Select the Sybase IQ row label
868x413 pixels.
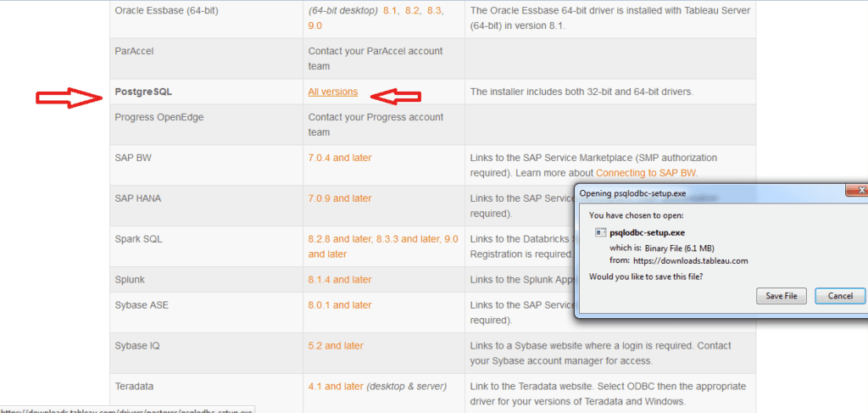(138, 346)
